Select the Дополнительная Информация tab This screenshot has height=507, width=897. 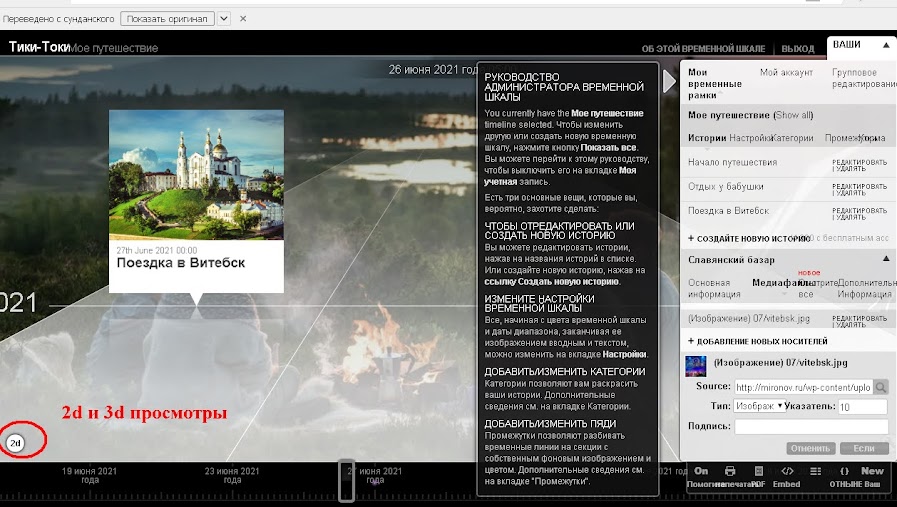[866, 288]
